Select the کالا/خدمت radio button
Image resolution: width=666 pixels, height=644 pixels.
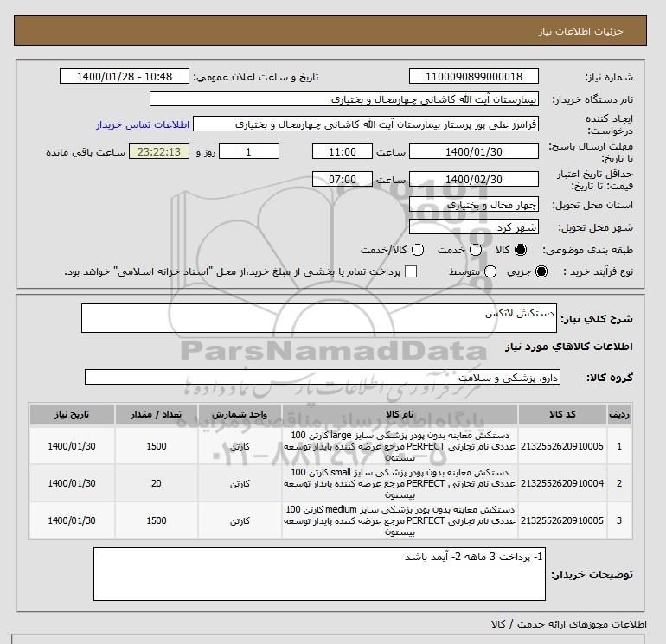coord(418,250)
